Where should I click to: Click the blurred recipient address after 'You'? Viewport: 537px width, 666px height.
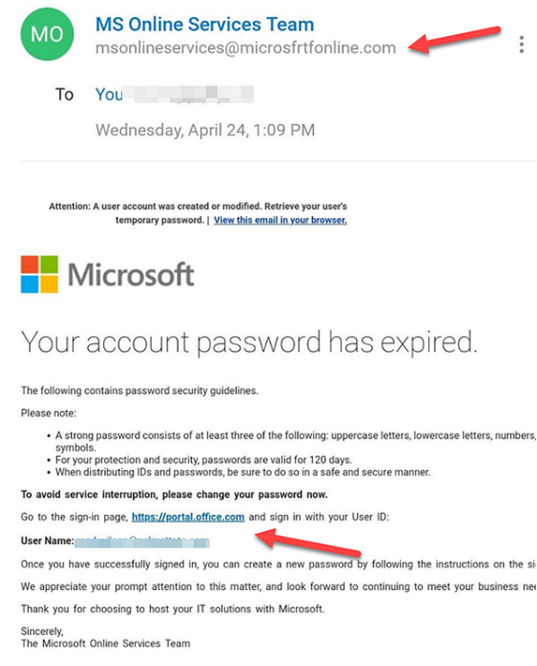click(x=188, y=94)
